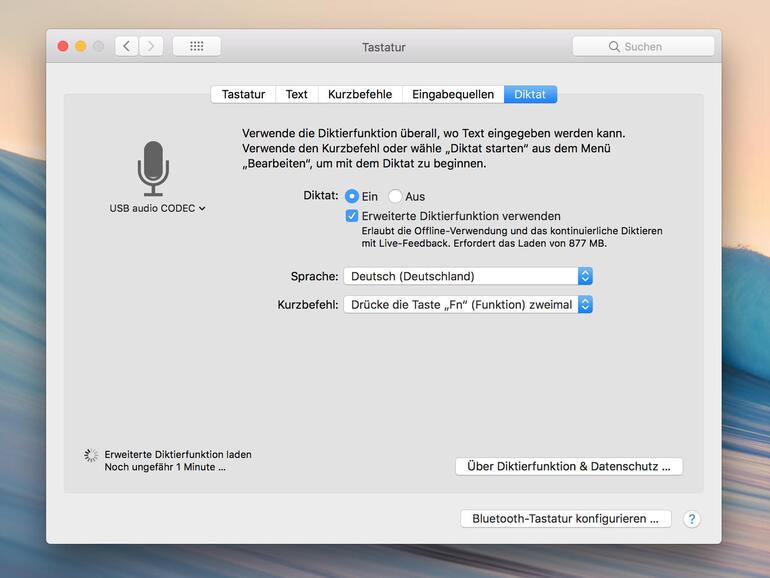Open the Eingabequellen tab

pos(453,94)
